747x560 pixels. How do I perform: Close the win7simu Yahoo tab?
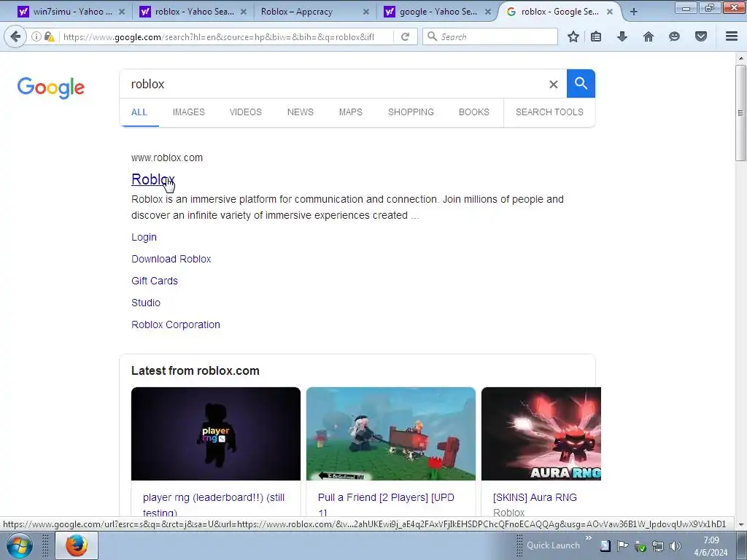pos(122,12)
